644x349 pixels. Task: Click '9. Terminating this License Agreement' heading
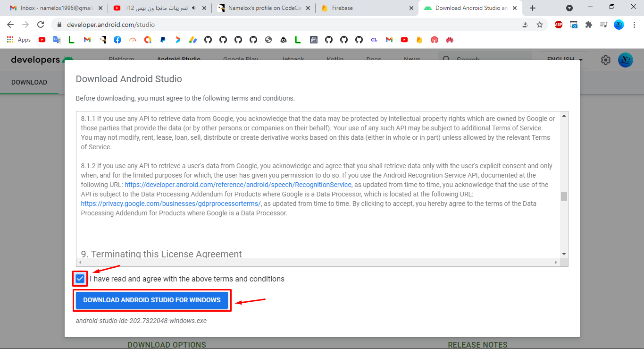[161, 254]
